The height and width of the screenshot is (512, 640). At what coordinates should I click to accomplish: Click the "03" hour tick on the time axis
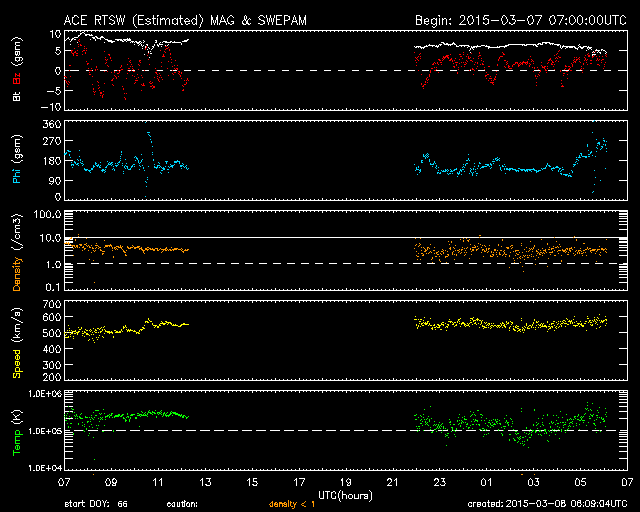533,483
